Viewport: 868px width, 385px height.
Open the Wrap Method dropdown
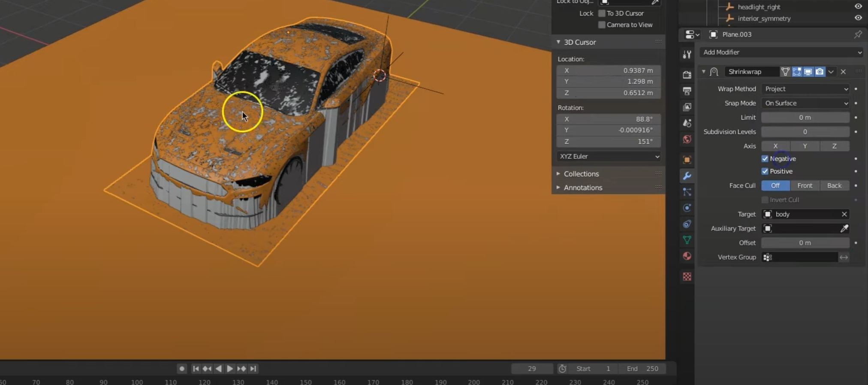pyautogui.click(x=805, y=89)
